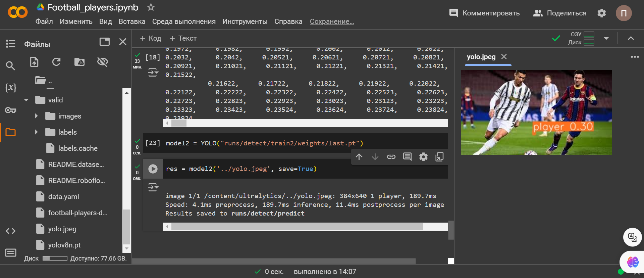Select the Files folder sidebar icon
This screenshot has height=278, width=644.
[10, 132]
